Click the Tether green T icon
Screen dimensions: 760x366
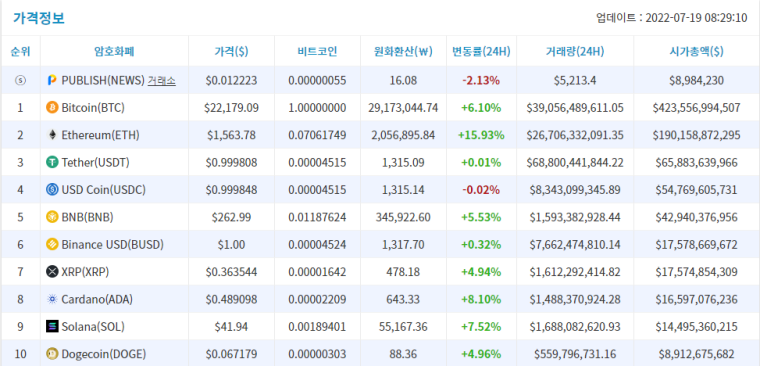[x=52, y=162]
